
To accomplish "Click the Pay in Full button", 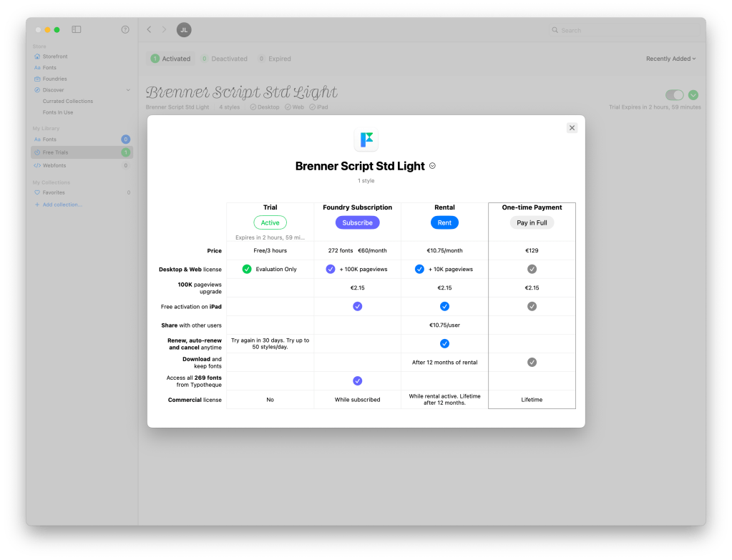I will pos(532,222).
